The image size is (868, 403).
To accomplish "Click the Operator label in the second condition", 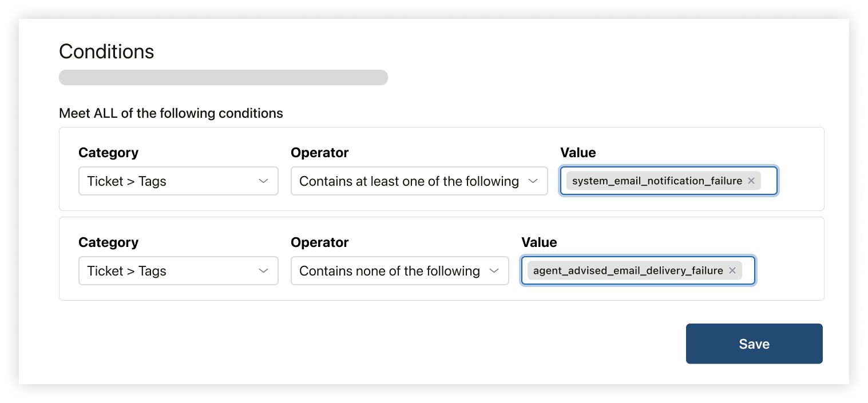I will pyautogui.click(x=319, y=242).
